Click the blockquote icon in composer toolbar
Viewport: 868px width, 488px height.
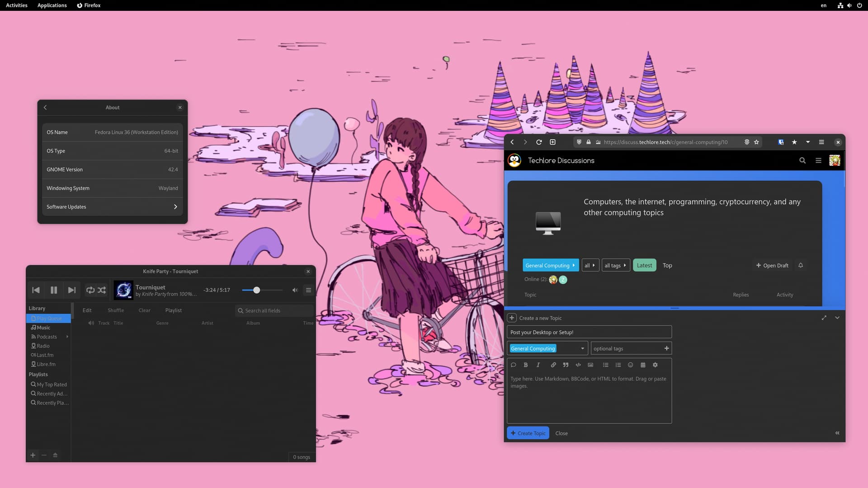coord(566,365)
